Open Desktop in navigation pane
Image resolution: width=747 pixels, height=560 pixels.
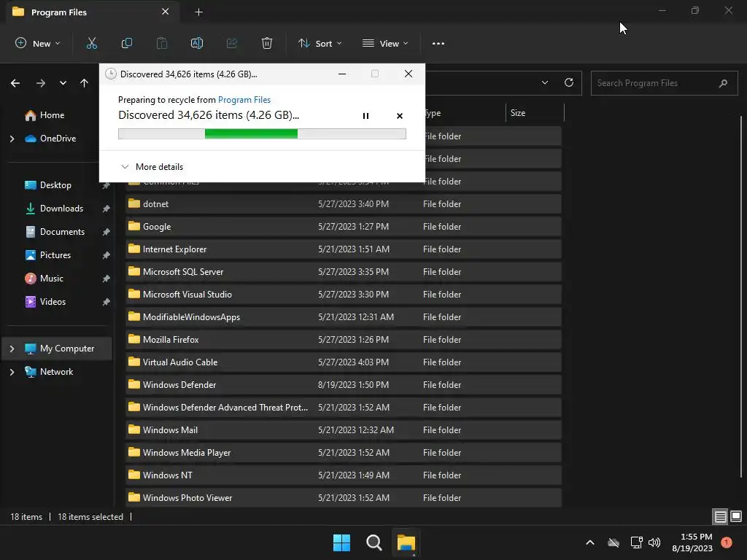(48, 185)
